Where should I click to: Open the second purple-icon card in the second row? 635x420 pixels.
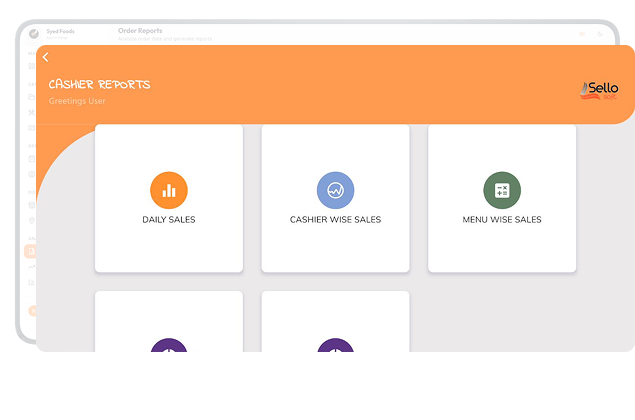(335, 321)
